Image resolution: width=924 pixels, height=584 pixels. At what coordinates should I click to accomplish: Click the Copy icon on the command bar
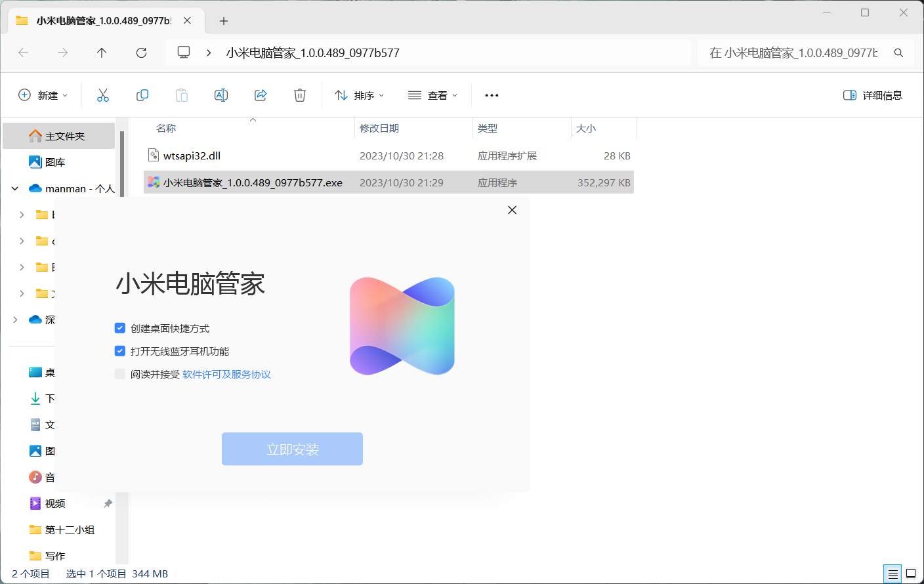click(x=142, y=95)
